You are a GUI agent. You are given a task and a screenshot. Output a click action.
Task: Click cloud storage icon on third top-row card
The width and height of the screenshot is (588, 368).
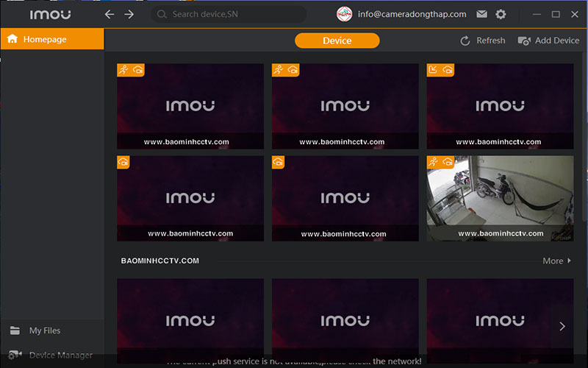tap(448, 69)
